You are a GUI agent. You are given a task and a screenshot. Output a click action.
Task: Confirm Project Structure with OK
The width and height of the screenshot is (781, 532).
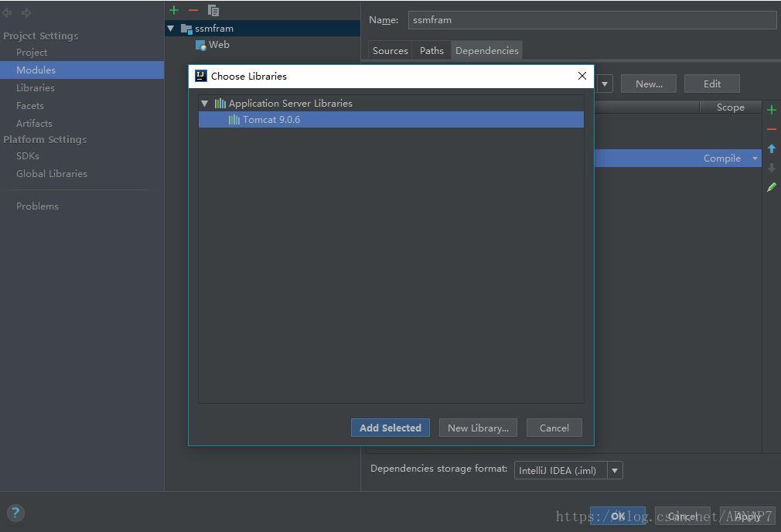[618, 516]
